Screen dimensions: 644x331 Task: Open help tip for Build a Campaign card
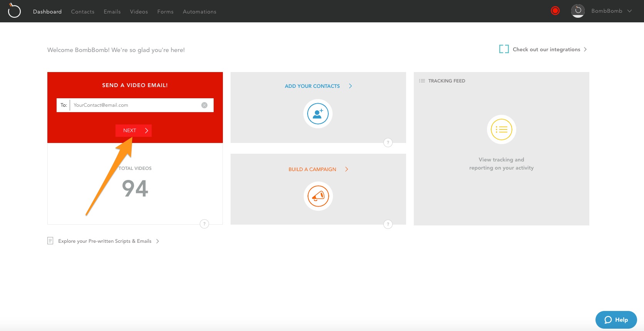pyautogui.click(x=388, y=224)
